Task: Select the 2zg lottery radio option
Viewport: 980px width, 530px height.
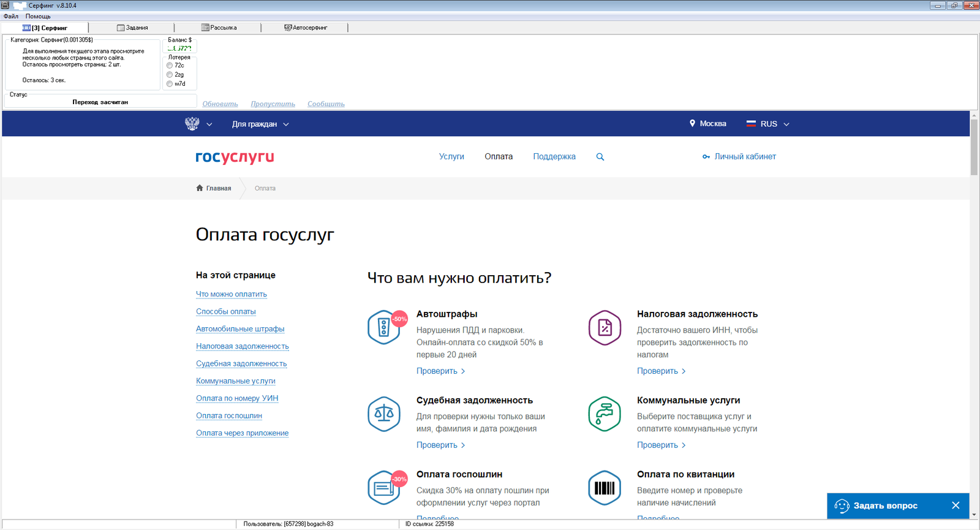Action: 170,75
